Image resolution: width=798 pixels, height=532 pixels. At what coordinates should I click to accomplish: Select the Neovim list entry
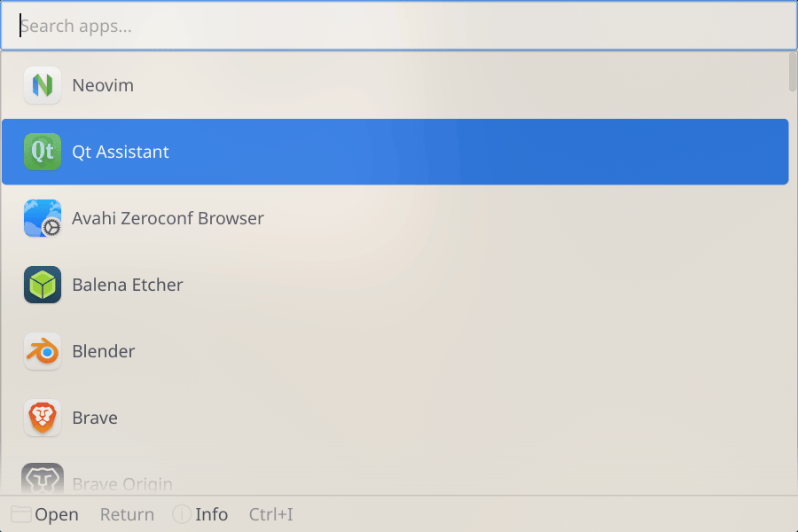pyautogui.click(x=395, y=85)
